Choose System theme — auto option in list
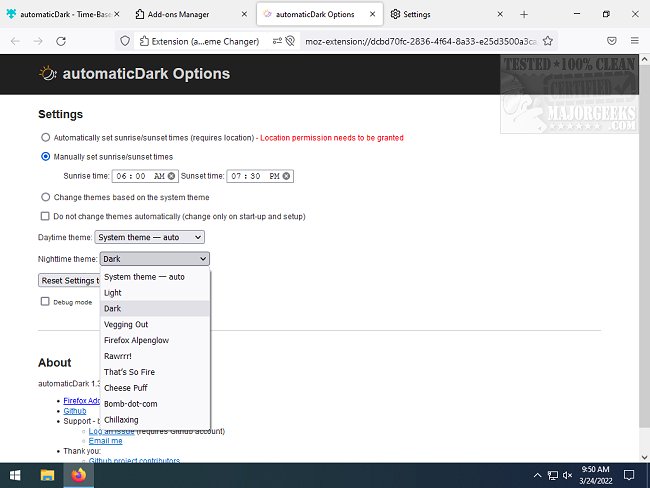Image resolution: width=650 pixels, height=488 pixels. 155,277
